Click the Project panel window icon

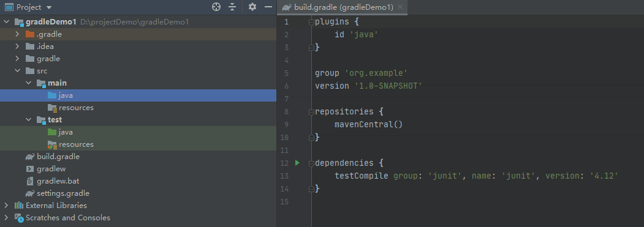tap(9, 7)
